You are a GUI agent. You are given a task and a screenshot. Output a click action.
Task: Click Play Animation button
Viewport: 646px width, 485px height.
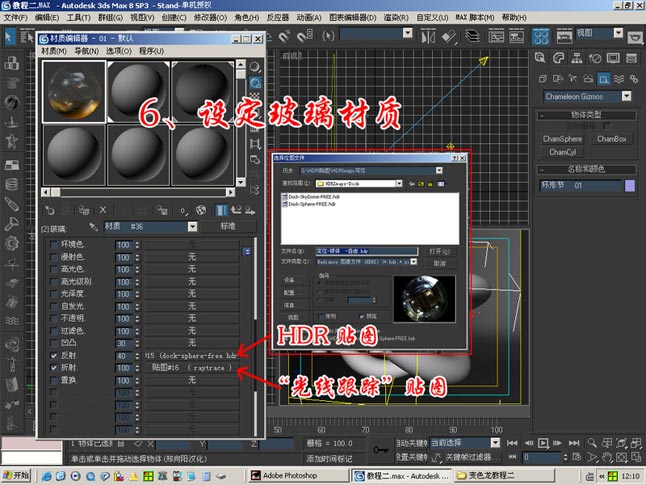(543, 443)
